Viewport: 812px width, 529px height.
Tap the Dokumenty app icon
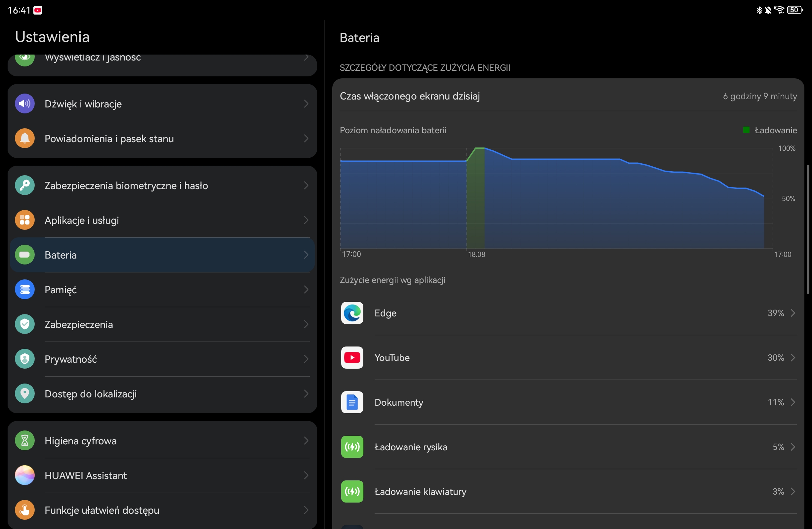352,402
